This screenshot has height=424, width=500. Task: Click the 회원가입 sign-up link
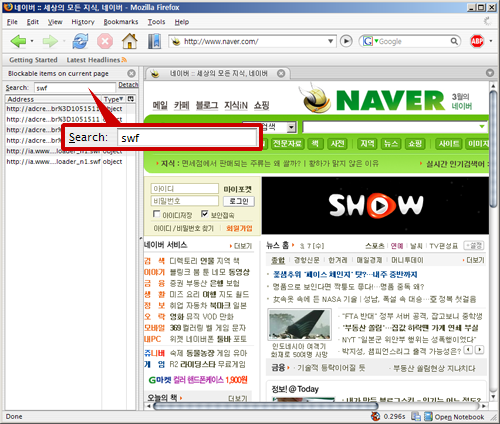239,228
